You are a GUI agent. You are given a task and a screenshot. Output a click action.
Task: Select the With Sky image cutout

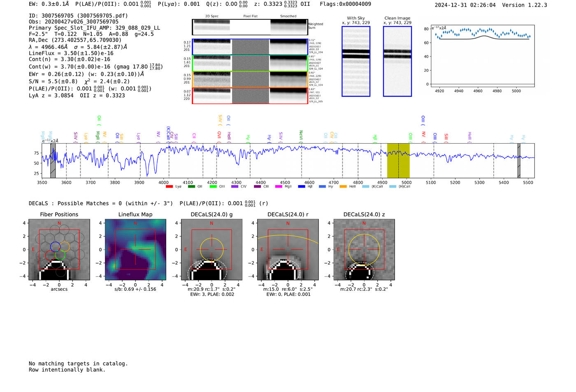click(x=356, y=62)
